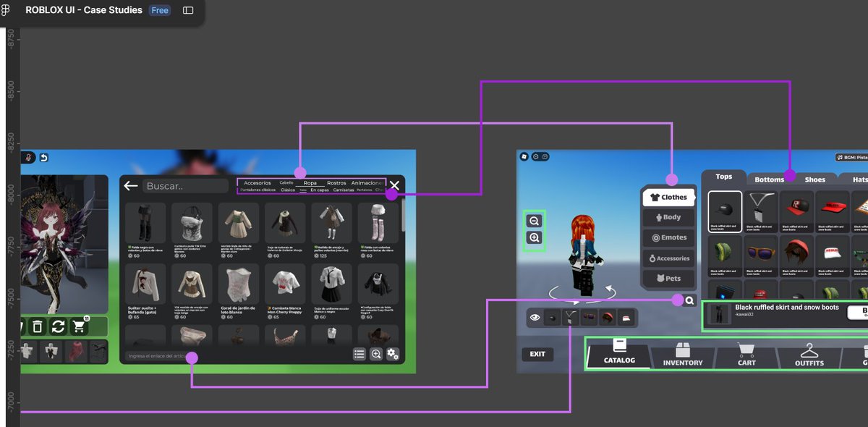The width and height of the screenshot is (868, 427).
Task: Toggle the Figma sidebar panel icon
Action: tap(188, 11)
